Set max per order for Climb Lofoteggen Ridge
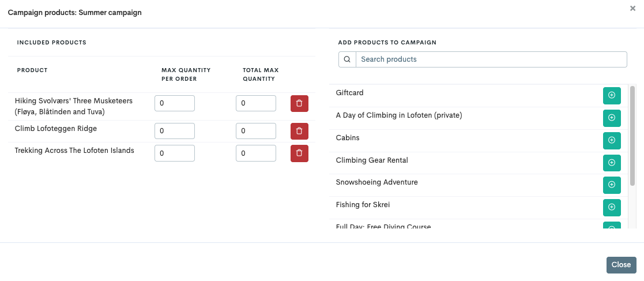644x281 pixels. (175, 131)
